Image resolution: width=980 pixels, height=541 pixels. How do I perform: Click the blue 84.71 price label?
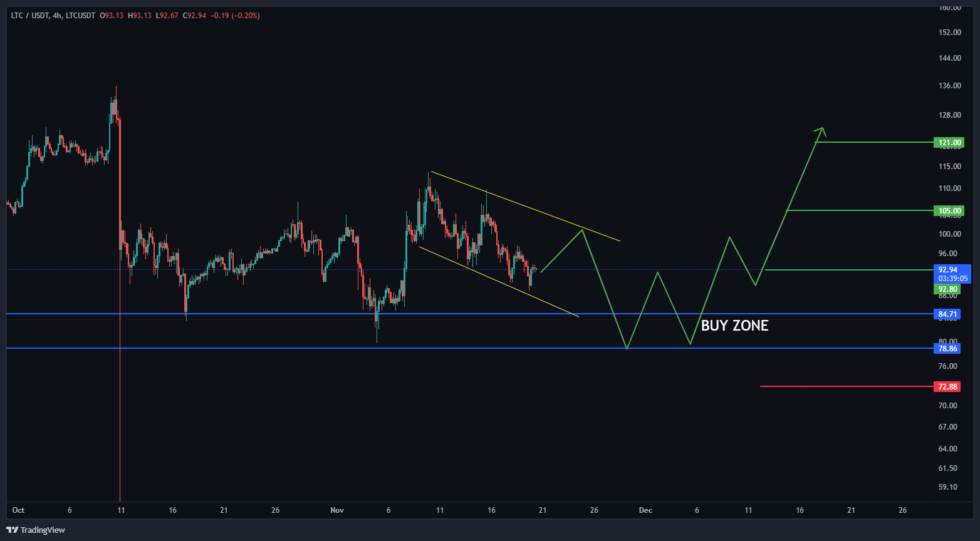coord(947,314)
